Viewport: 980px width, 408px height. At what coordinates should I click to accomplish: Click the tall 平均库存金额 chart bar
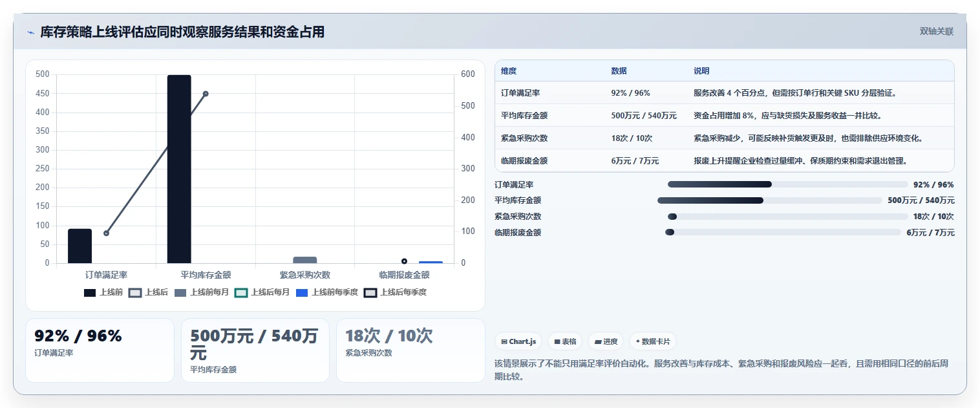pos(179,169)
